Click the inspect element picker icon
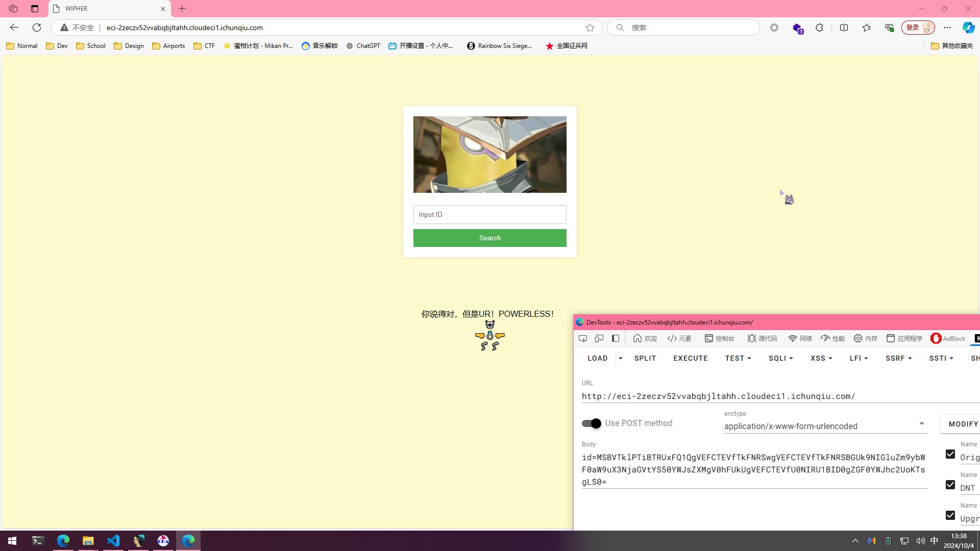This screenshot has width=980, height=551. [583, 338]
